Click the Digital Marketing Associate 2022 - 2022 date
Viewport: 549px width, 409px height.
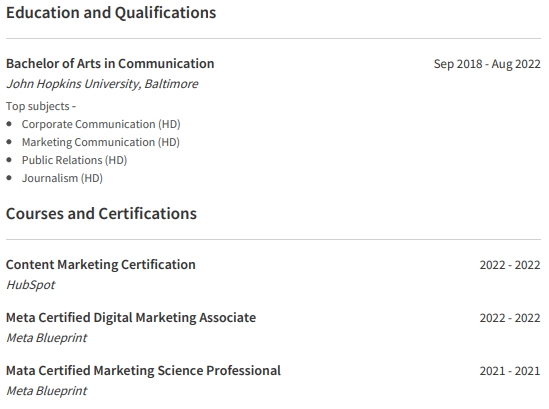coord(510,318)
